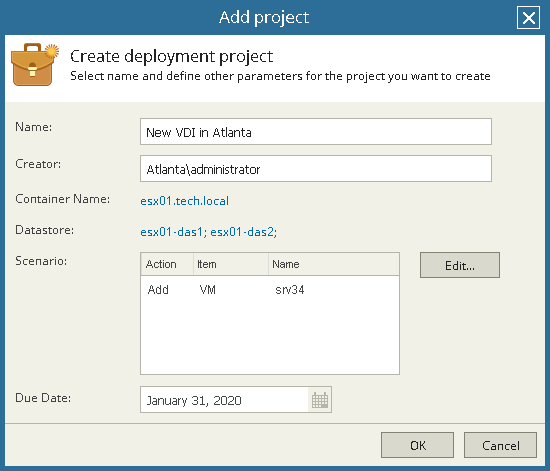This screenshot has height=471, width=550.
Task: Click the Edit... scenario button
Action: [x=460, y=265]
